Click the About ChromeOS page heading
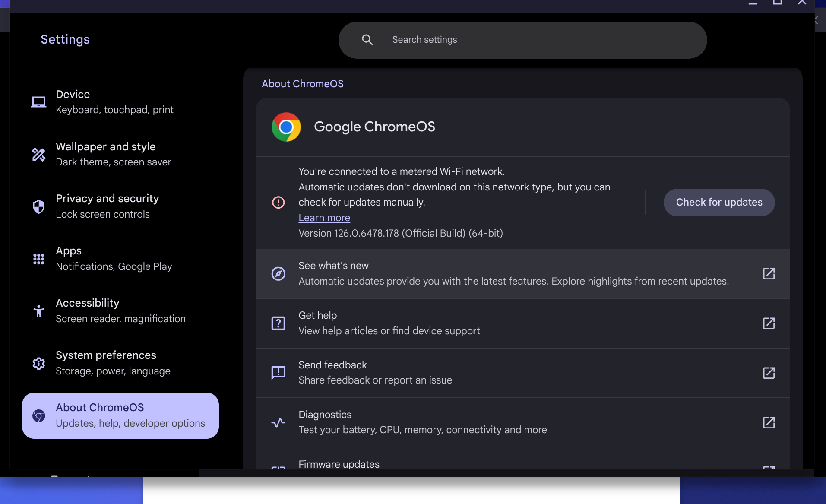Image resolution: width=826 pixels, height=504 pixels. [302, 84]
